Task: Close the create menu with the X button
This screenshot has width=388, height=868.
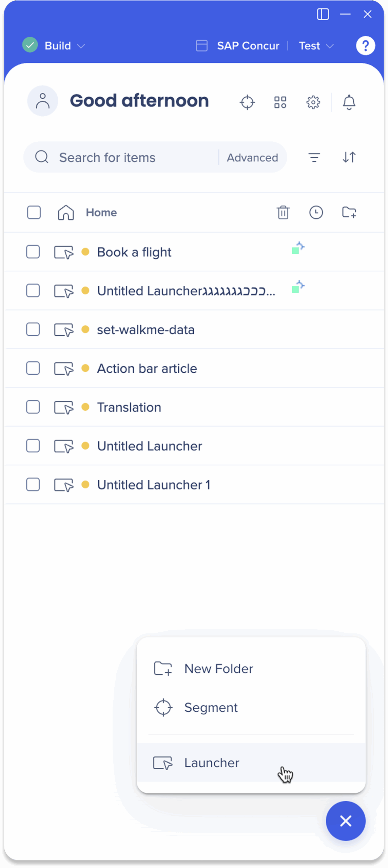Action: [x=346, y=821]
